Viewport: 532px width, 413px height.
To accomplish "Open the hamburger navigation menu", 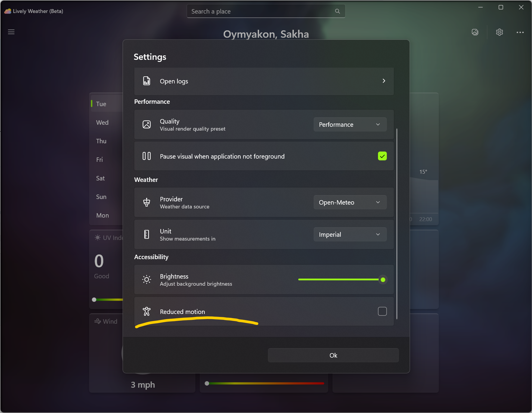I will coord(11,32).
